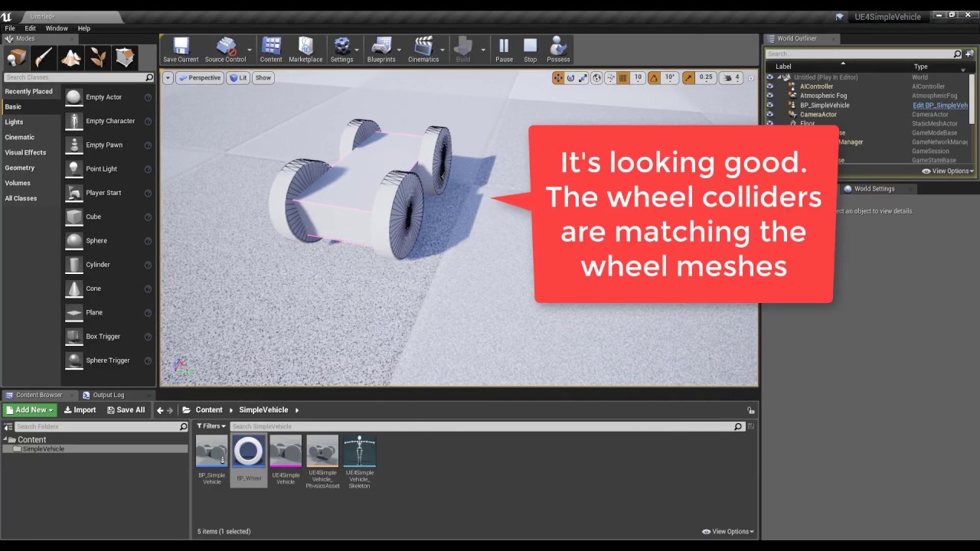Click the Edit BP_SimpleVehicle link

[x=940, y=105]
